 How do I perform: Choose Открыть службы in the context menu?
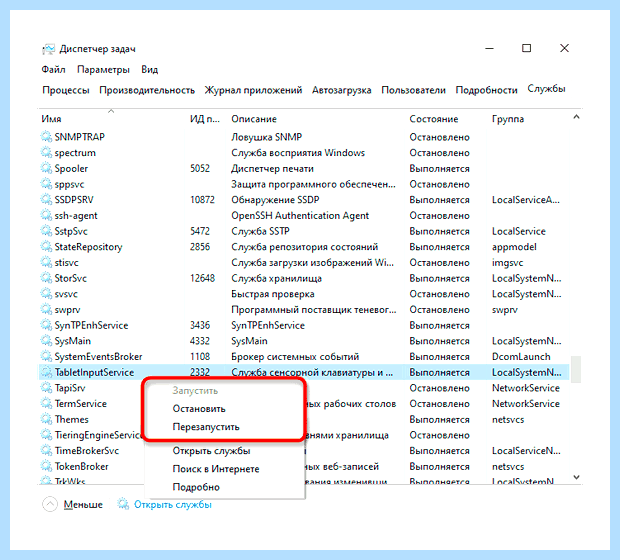212,451
